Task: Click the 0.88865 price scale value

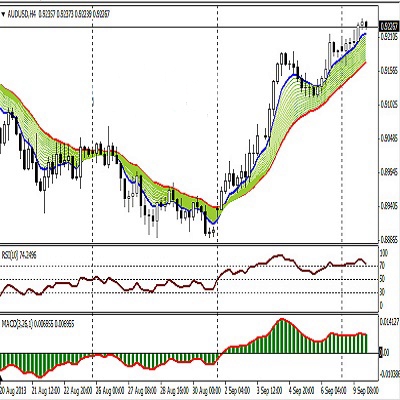Action: click(389, 240)
